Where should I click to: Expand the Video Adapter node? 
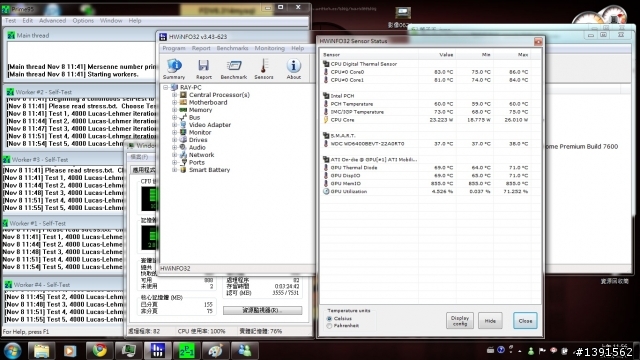coord(174,125)
